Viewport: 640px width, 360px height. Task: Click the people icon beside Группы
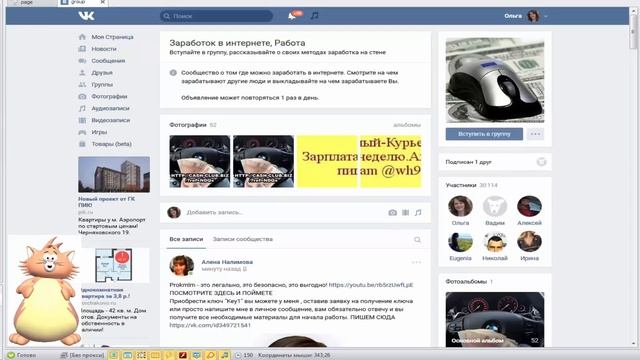pos(82,84)
